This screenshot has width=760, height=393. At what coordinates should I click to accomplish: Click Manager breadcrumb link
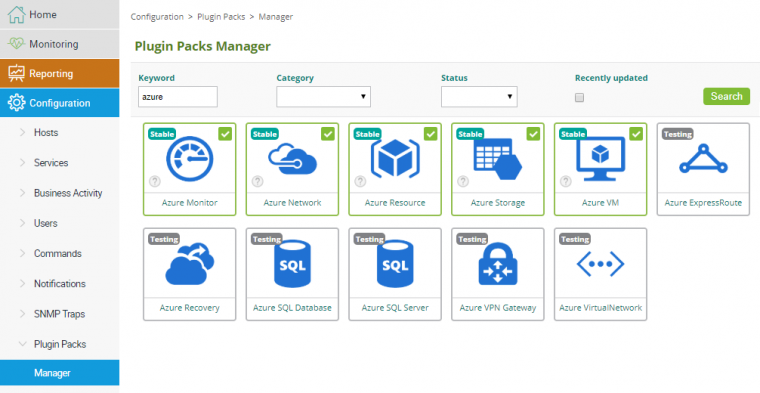[x=275, y=16]
